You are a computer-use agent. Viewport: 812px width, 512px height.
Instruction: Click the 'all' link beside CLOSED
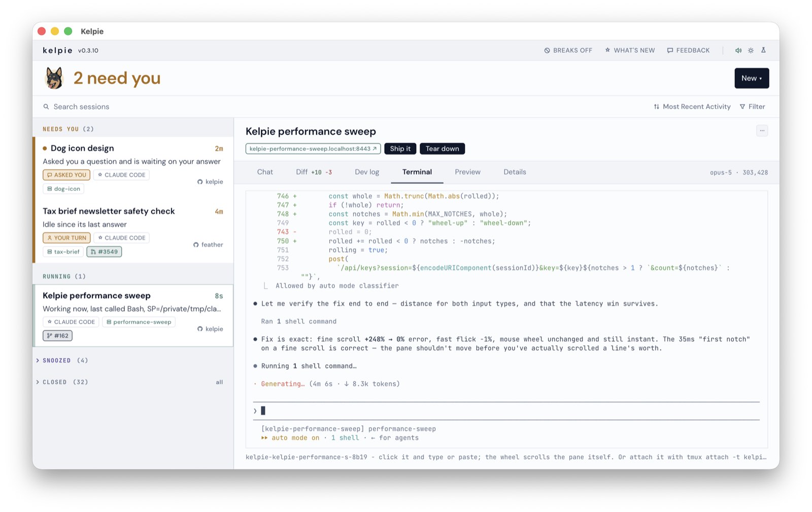219,382
